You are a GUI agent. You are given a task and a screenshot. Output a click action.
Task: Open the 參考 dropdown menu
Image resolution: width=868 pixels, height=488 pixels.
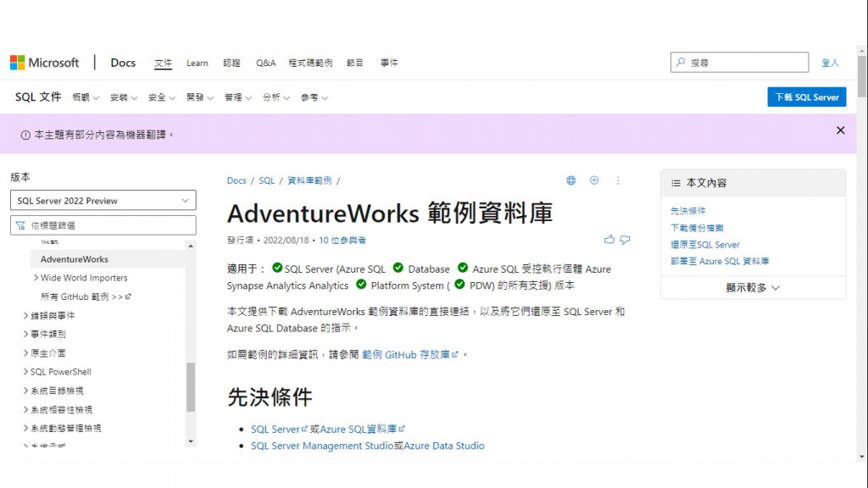[x=314, y=97]
